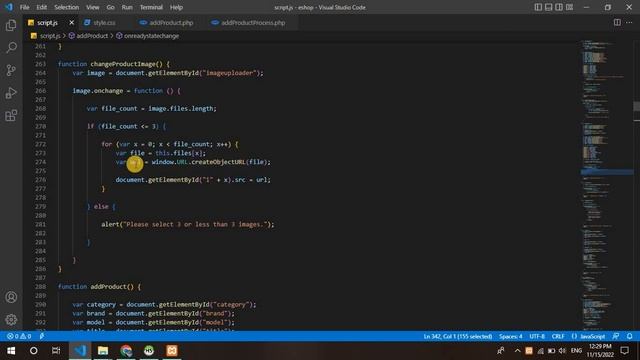Change end of line sequence CRLF

[558, 336]
